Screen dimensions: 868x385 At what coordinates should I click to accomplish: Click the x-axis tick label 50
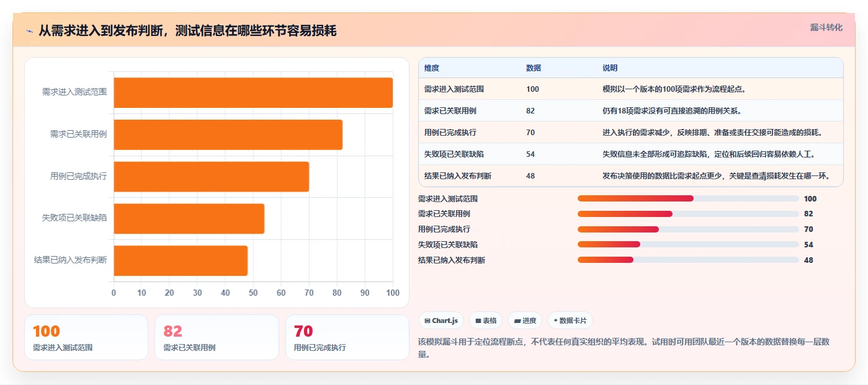(253, 293)
